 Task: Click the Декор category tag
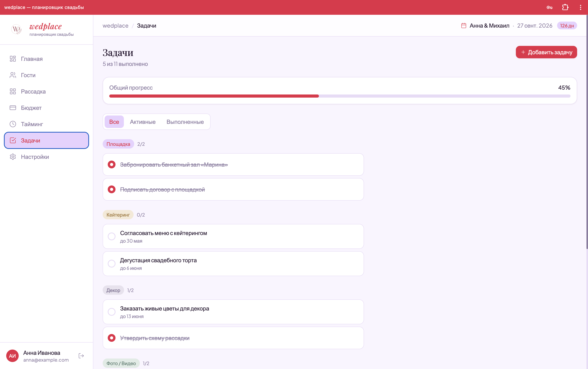click(x=113, y=290)
